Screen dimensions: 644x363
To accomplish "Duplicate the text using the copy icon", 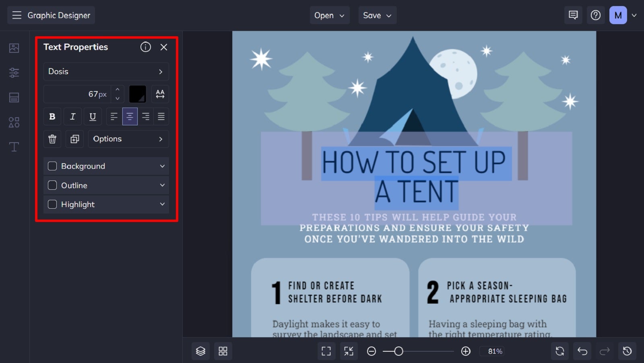I will (74, 139).
